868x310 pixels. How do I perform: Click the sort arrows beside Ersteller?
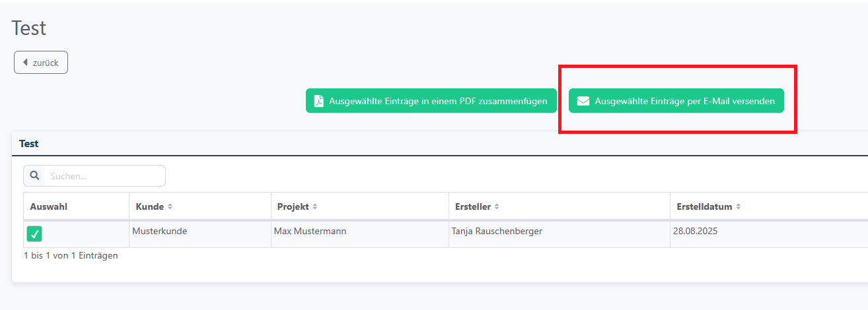click(497, 206)
